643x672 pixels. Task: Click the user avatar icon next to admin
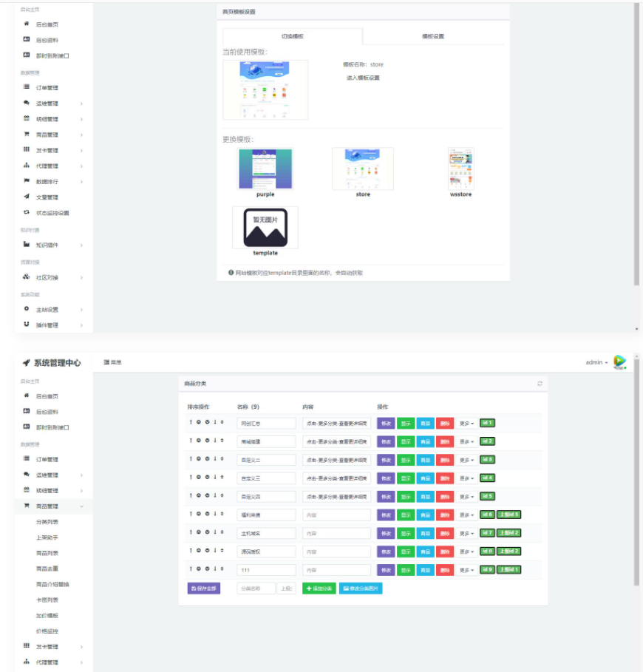pos(619,362)
